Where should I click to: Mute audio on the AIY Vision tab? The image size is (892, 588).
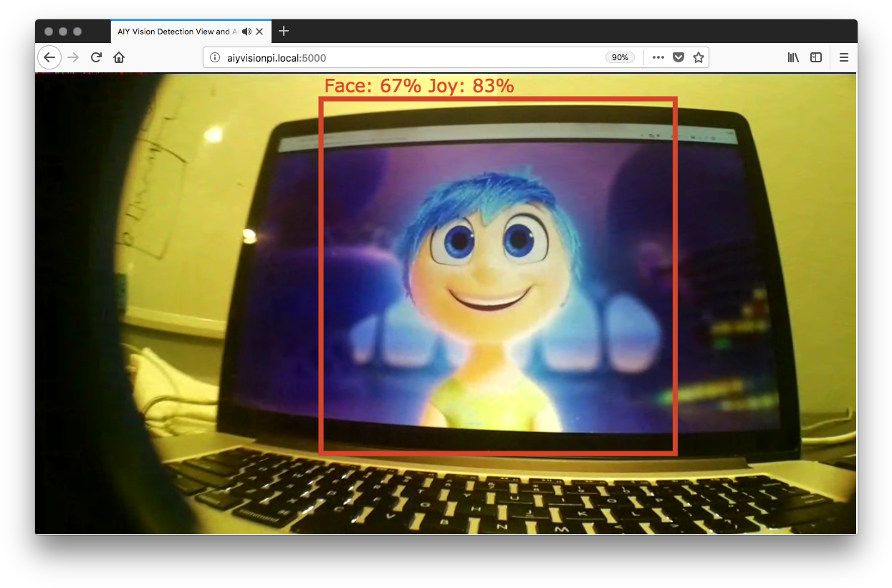[x=246, y=32]
